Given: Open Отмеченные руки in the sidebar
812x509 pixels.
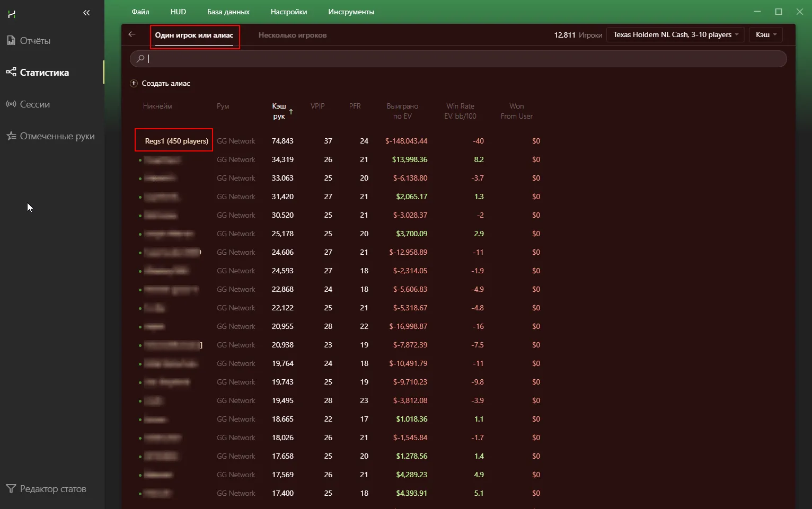Looking at the screenshot, I should pos(50,136).
